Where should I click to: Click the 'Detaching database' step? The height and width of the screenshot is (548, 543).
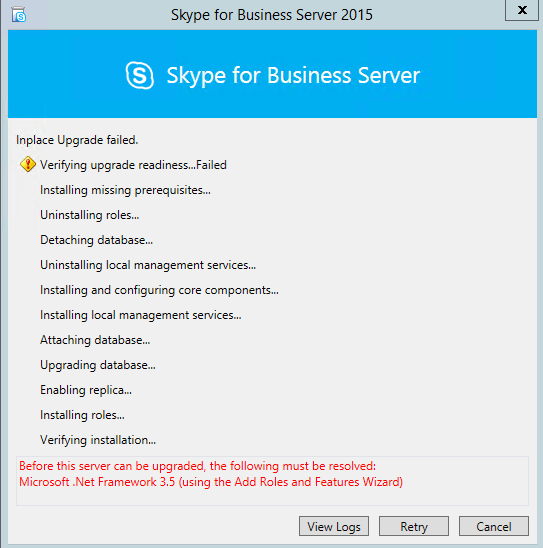96,240
